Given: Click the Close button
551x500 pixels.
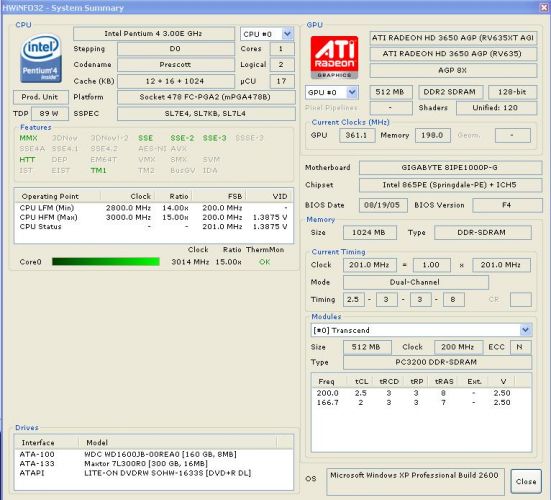Looking at the screenshot, I should coord(526,481).
